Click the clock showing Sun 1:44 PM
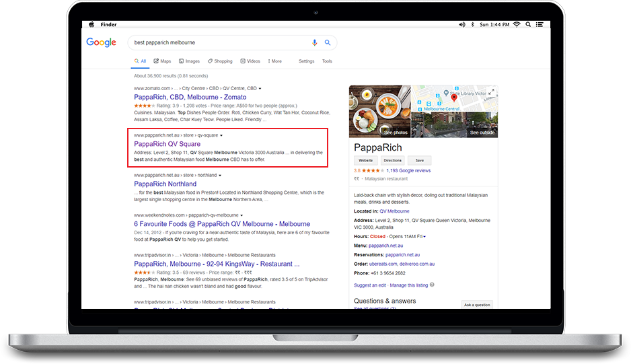 [x=494, y=25]
